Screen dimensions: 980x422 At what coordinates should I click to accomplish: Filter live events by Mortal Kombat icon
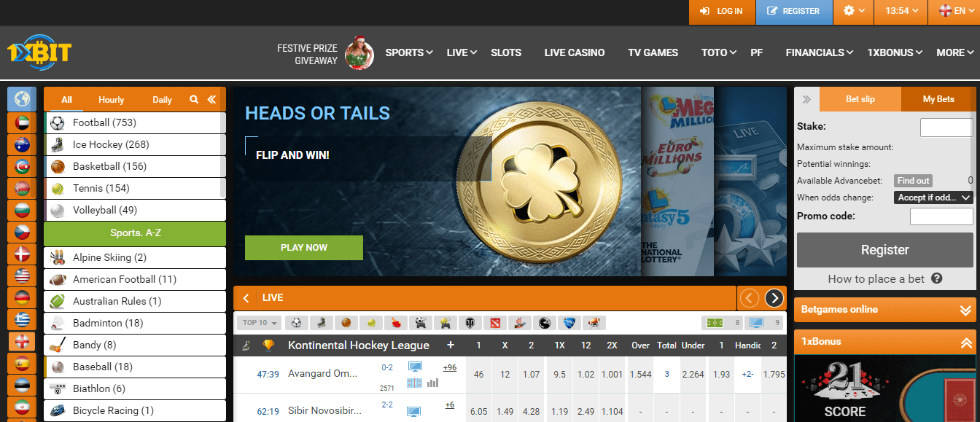click(544, 322)
